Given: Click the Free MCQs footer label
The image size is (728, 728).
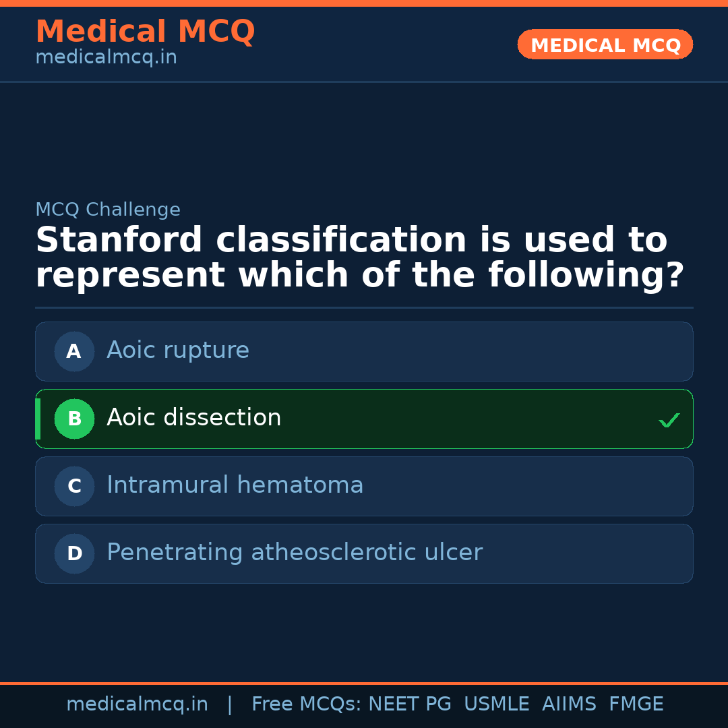Looking at the screenshot, I should click(x=306, y=704).
